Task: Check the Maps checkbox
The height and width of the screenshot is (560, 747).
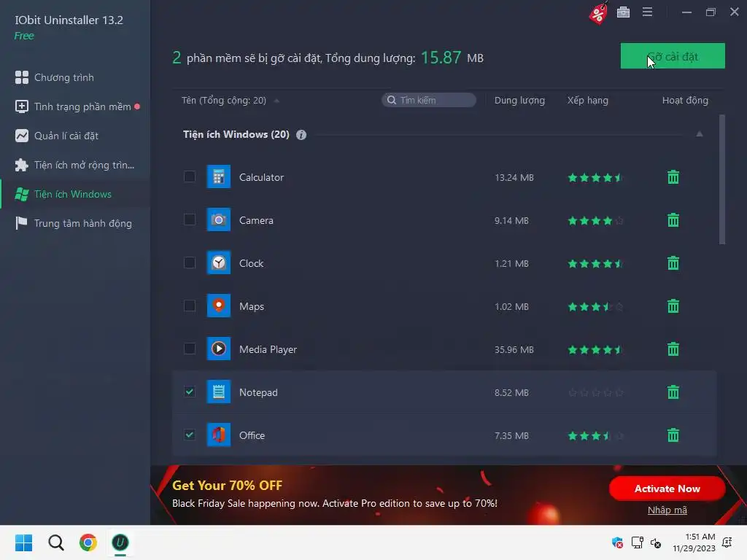Action: (190, 306)
